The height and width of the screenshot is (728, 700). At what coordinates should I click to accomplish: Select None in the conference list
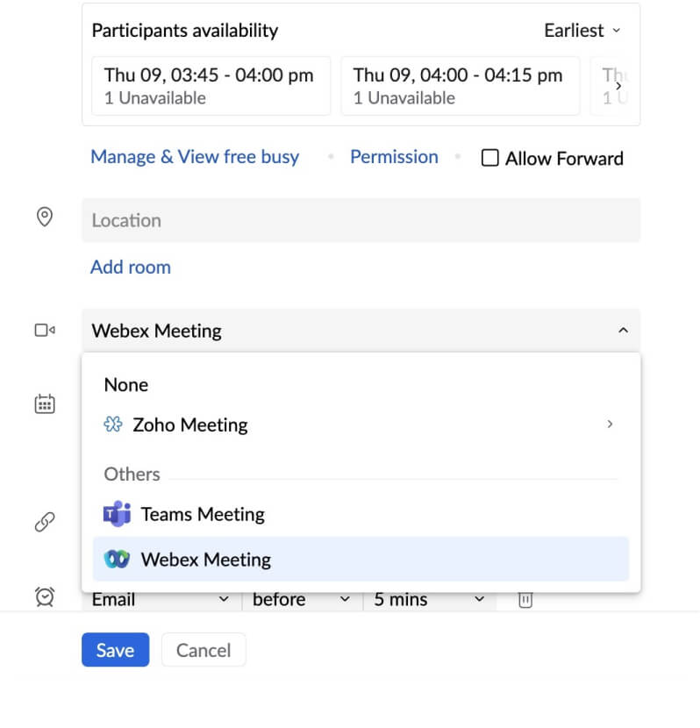coord(125,385)
